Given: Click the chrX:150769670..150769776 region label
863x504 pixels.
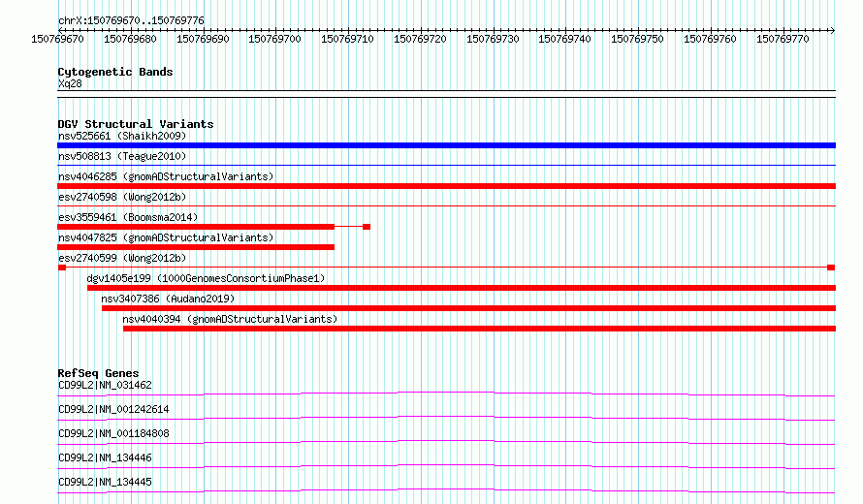Looking at the screenshot, I should tap(131, 20).
